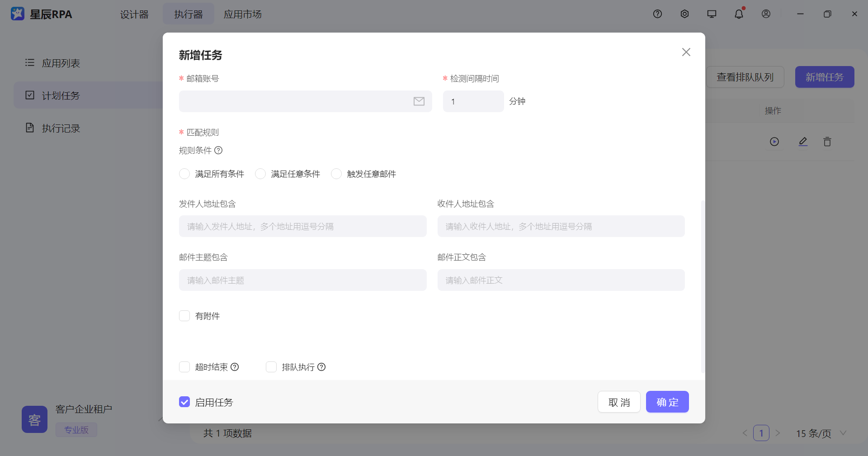Select the 满足所有条件 radio button

coord(184,174)
